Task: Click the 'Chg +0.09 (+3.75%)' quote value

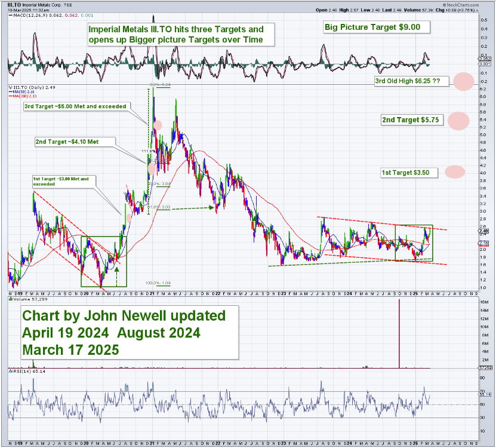Action: coord(455,10)
